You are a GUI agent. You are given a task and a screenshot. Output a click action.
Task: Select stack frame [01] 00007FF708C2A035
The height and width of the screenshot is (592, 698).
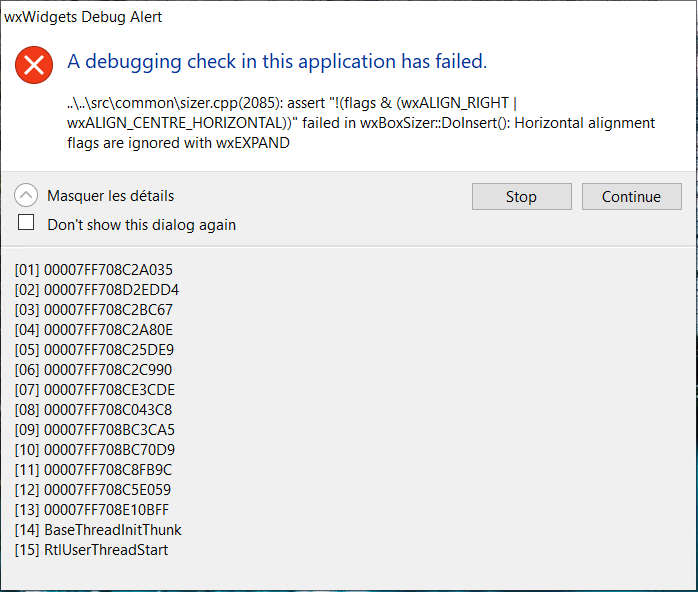[93, 270]
